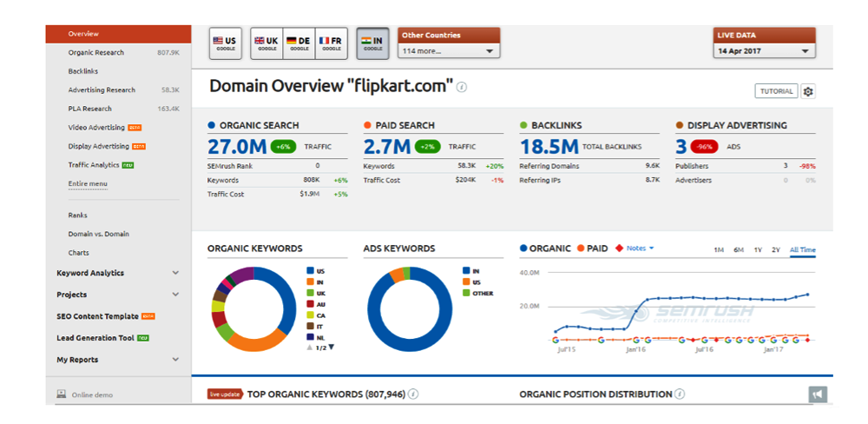Open Overview in sidebar

pyautogui.click(x=118, y=34)
